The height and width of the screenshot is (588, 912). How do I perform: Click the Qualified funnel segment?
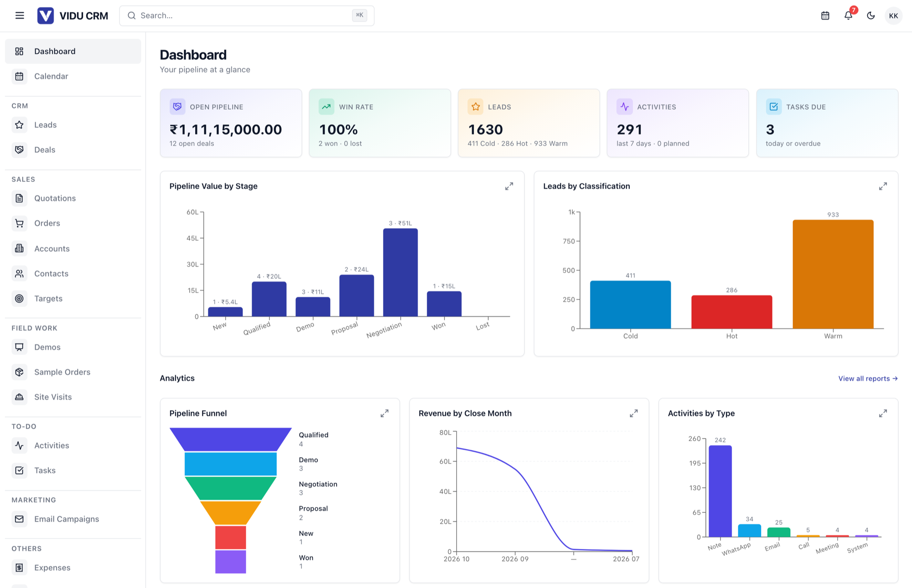tap(231, 439)
